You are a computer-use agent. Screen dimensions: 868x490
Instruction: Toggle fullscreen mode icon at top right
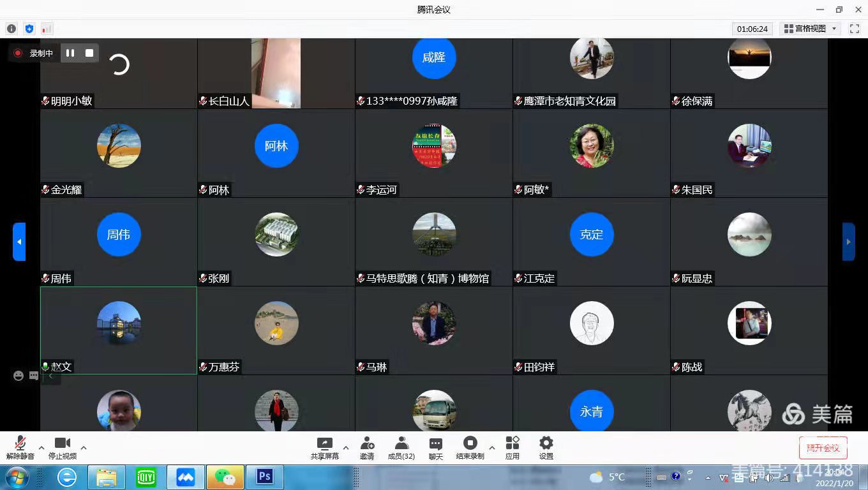pyautogui.click(x=854, y=29)
